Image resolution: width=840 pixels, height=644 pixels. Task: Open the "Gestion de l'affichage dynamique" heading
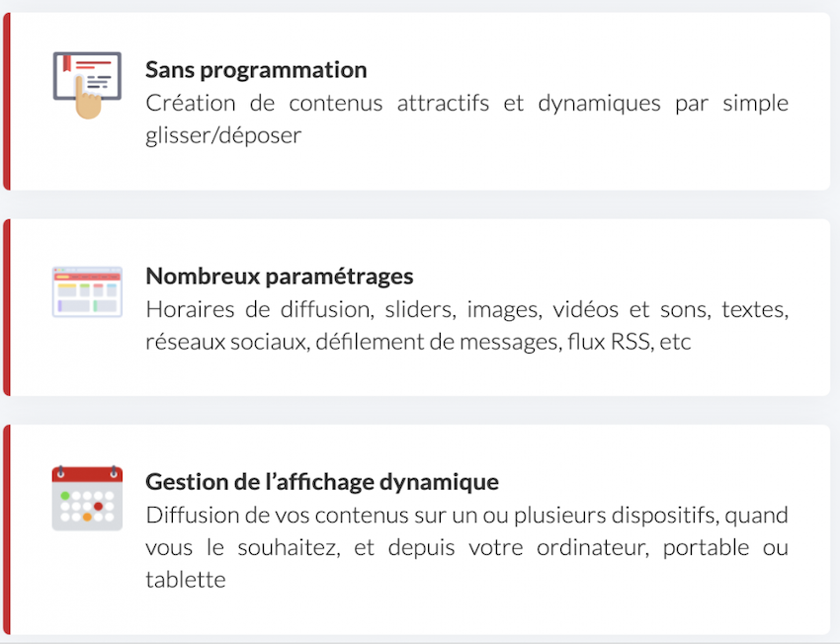pyautogui.click(x=322, y=482)
